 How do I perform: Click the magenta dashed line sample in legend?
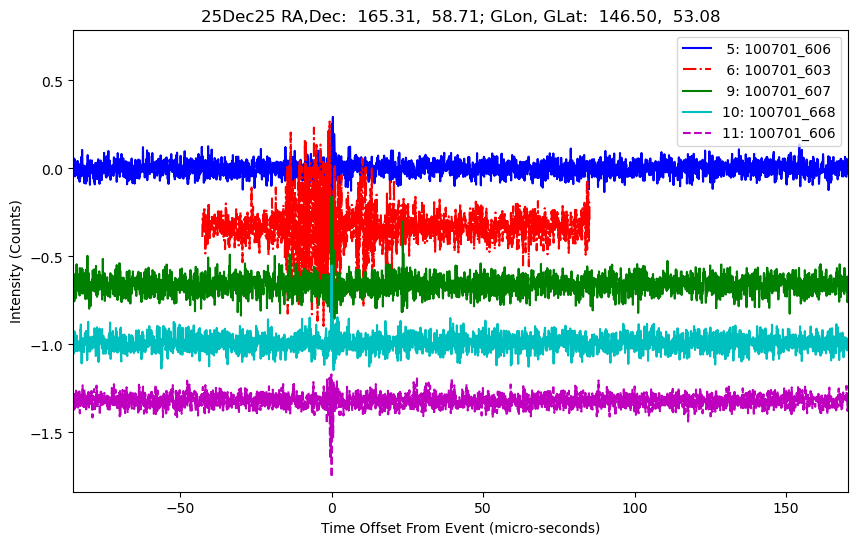(697, 133)
